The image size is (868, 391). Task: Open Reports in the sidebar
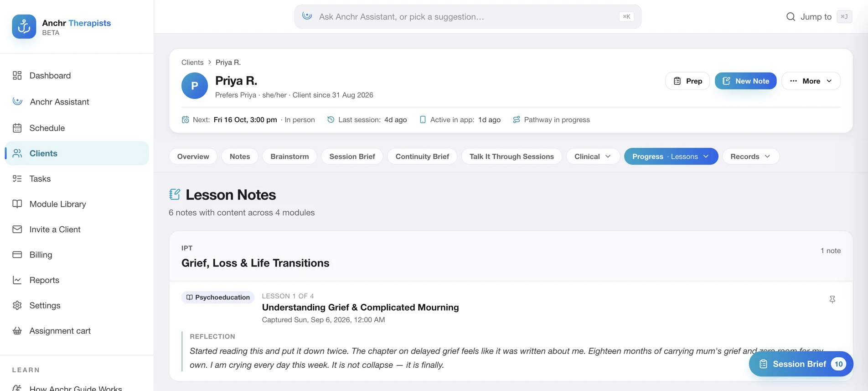[x=77, y=280]
